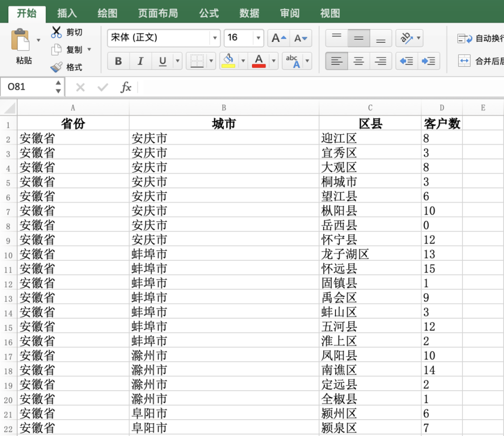Click the red font color bar

259,66
